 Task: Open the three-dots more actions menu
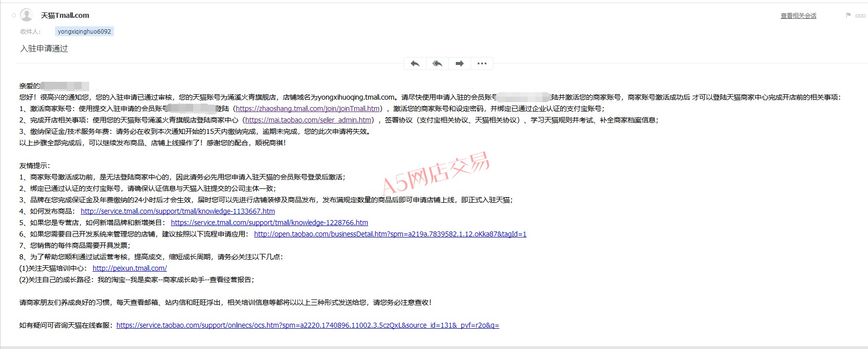point(482,63)
